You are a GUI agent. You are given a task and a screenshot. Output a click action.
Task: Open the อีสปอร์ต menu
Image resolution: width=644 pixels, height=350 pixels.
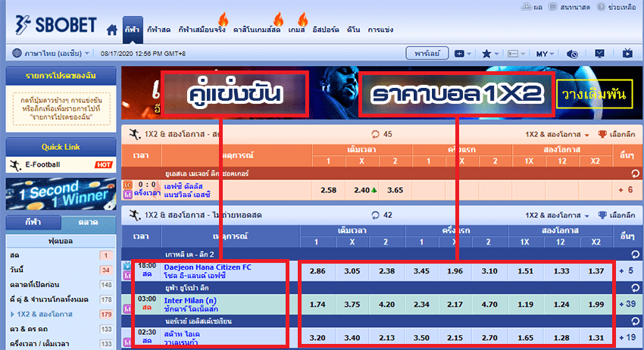point(326,30)
